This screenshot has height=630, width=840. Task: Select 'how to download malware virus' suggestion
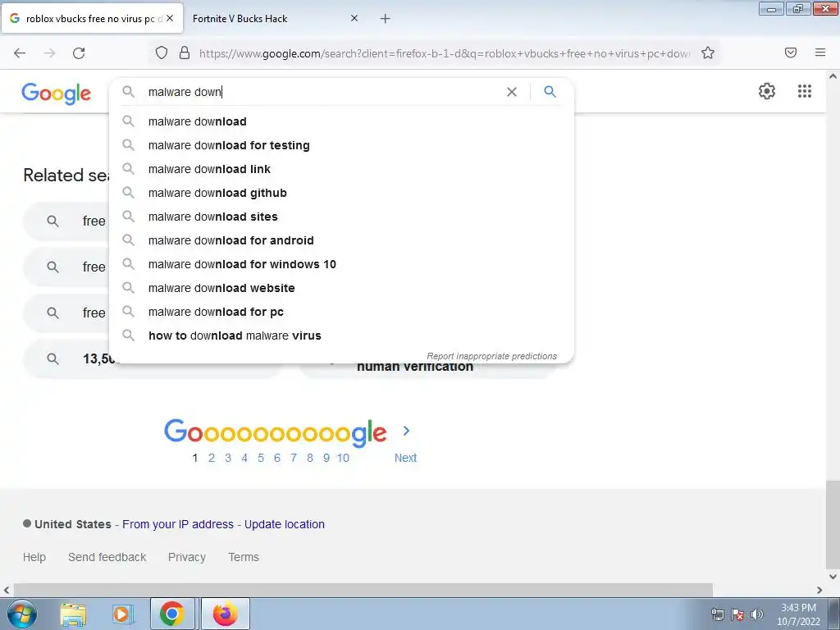[x=340, y=336]
